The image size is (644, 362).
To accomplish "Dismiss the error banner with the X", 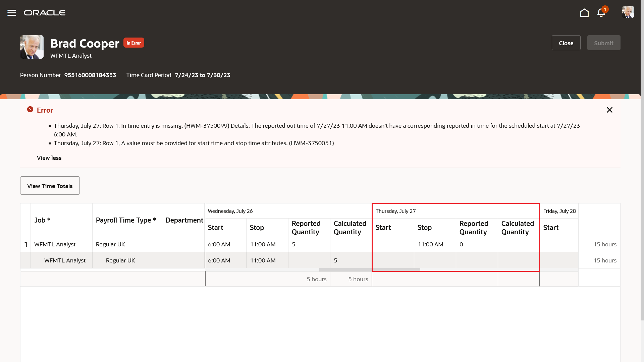I will point(609,110).
